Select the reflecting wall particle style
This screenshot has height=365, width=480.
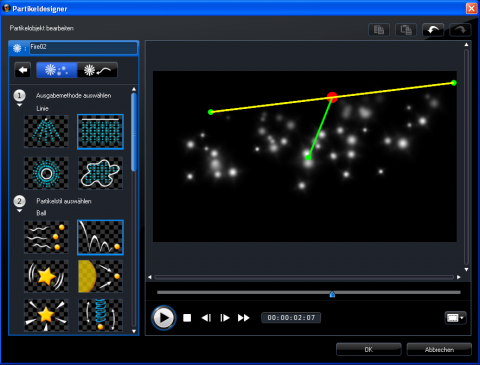click(100, 276)
